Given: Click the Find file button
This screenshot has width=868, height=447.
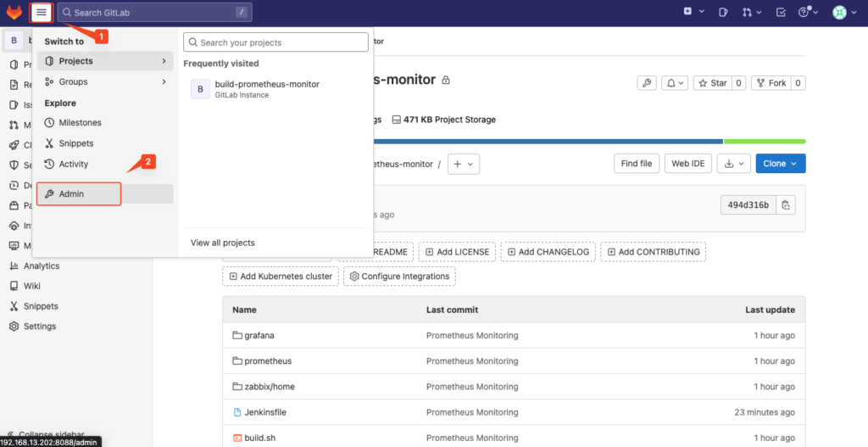Looking at the screenshot, I should (637, 164).
